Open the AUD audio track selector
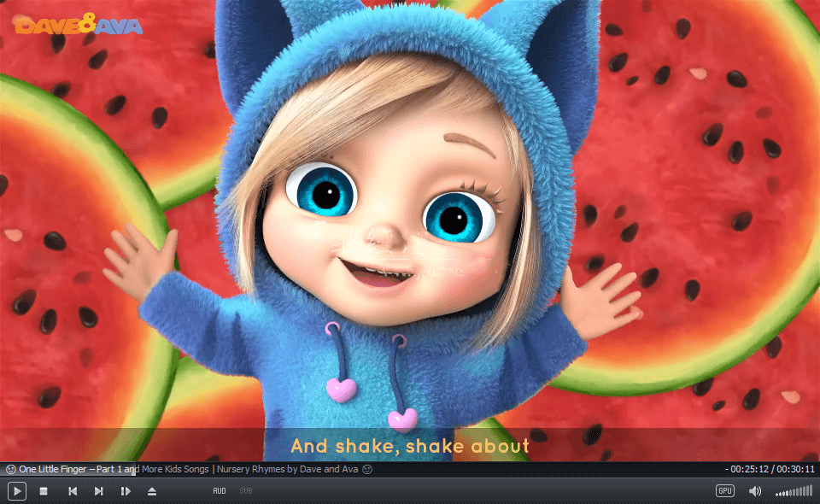 pyautogui.click(x=220, y=491)
